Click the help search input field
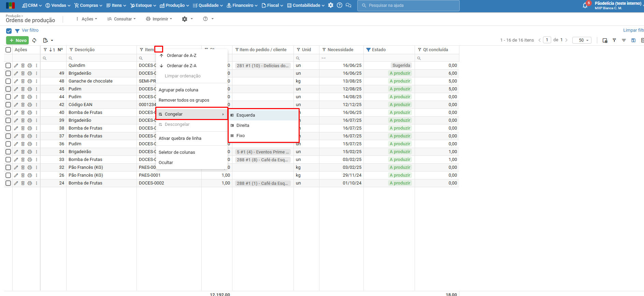 408,5
